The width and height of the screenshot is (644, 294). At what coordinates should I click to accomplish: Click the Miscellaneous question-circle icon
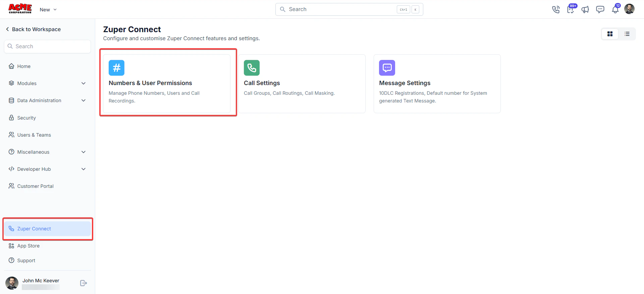11,152
